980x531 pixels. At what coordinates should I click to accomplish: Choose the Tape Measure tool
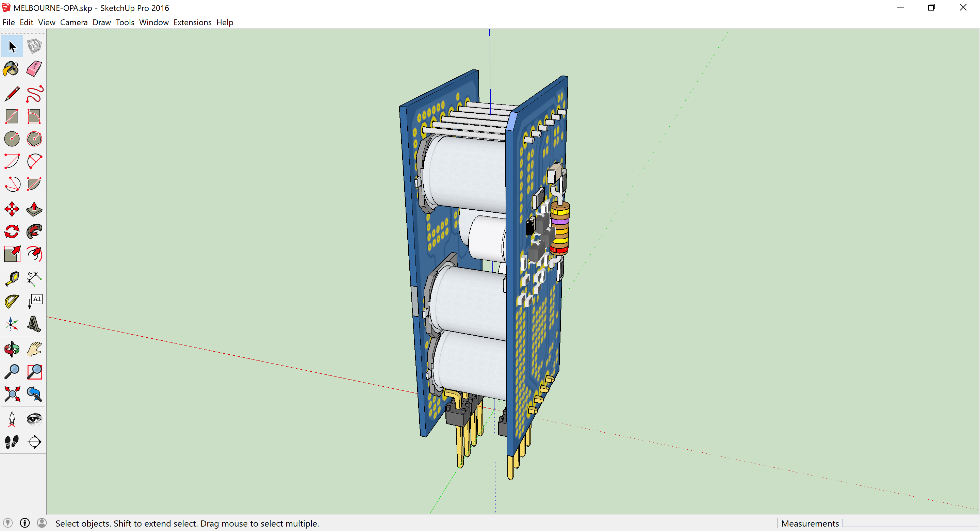click(x=12, y=279)
